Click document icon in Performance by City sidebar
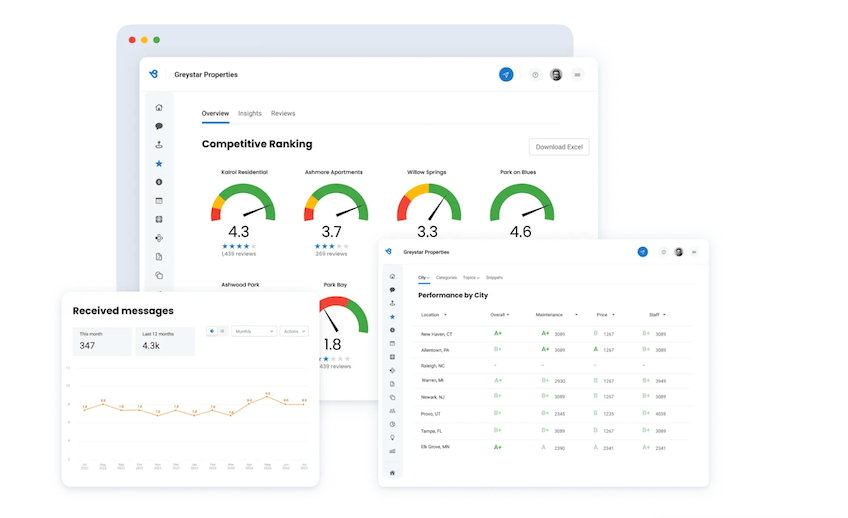 (x=392, y=384)
